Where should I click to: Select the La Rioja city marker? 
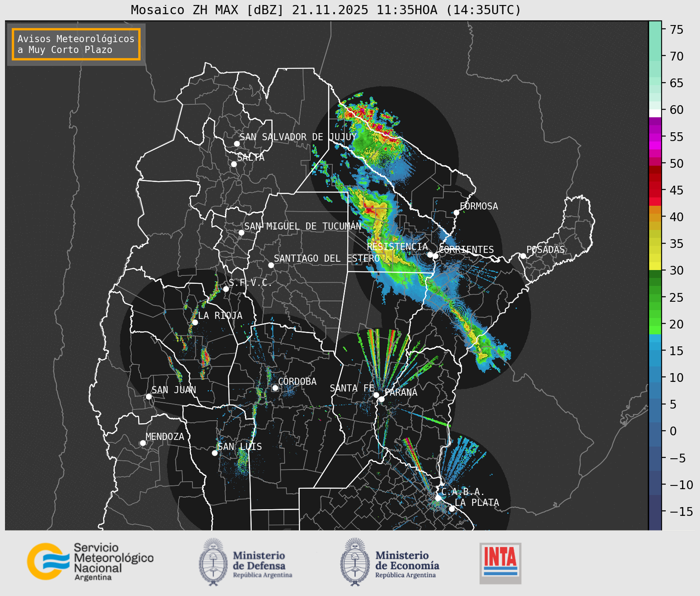tap(195, 322)
